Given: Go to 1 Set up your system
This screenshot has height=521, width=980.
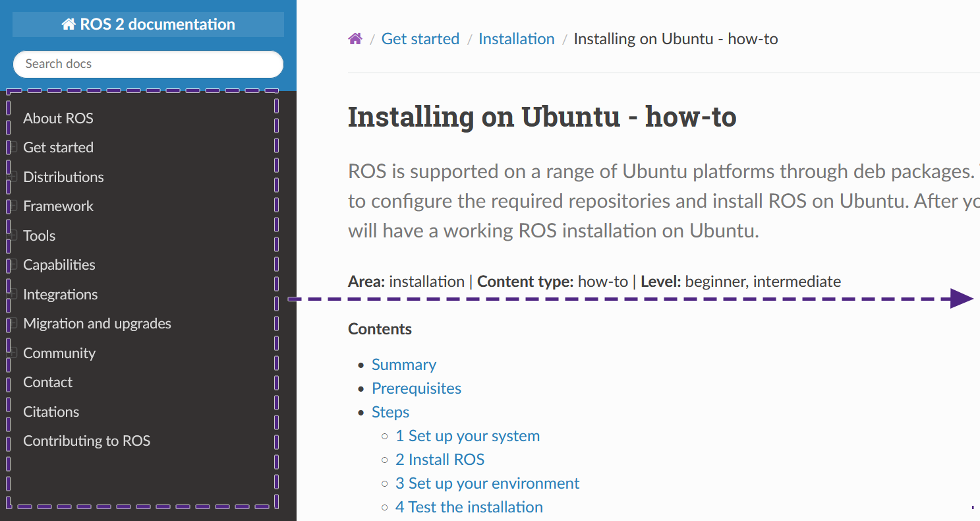Looking at the screenshot, I should (467, 436).
